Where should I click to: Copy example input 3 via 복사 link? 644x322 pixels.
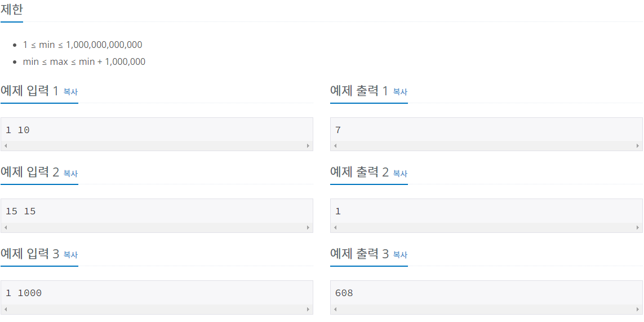70,255
